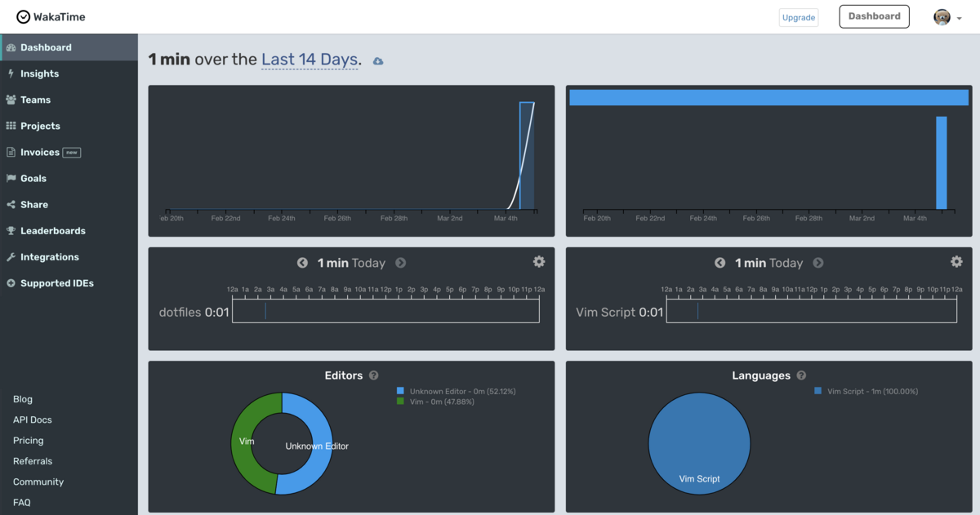Click the cloud download icon beside Last 14 Days
This screenshot has height=515, width=980.
click(378, 61)
